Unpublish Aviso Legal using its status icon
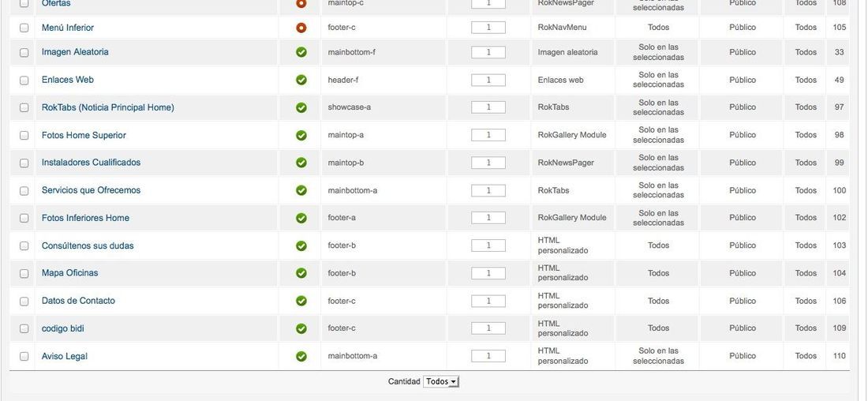This screenshot has height=401, width=868. pos(301,356)
